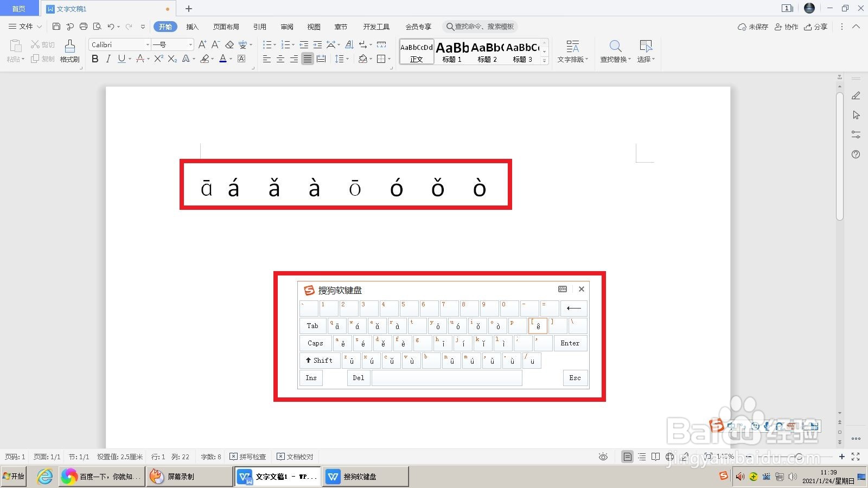Open settings sliders icon in right sidebar
868x488 pixels.
[856, 134]
